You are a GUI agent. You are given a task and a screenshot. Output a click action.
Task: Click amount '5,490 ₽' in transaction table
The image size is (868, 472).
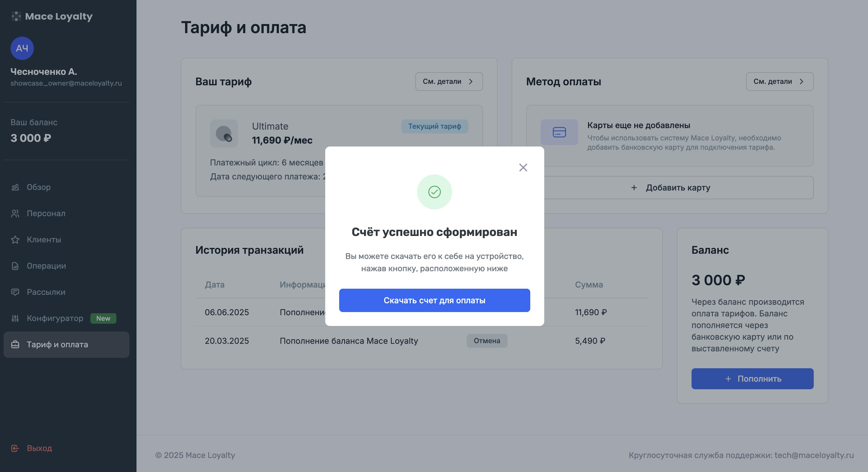(590, 341)
